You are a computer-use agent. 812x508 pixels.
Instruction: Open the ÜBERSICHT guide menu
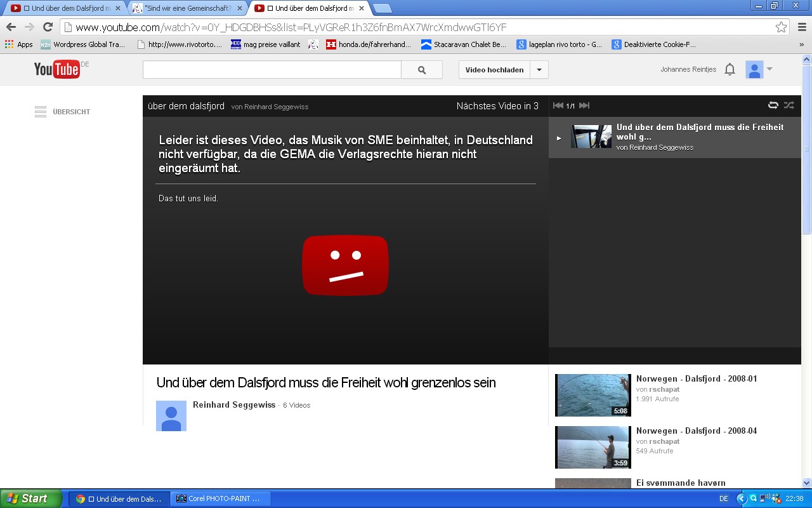[x=62, y=112]
